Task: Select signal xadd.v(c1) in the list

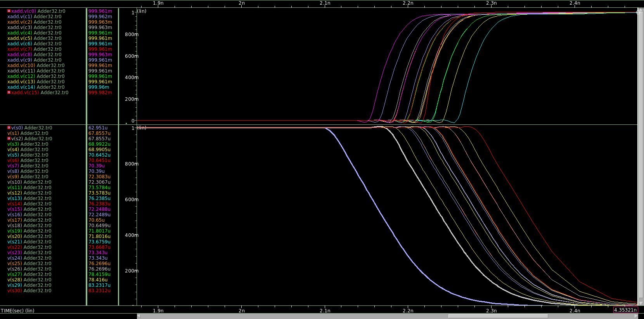Action: click(34, 17)
